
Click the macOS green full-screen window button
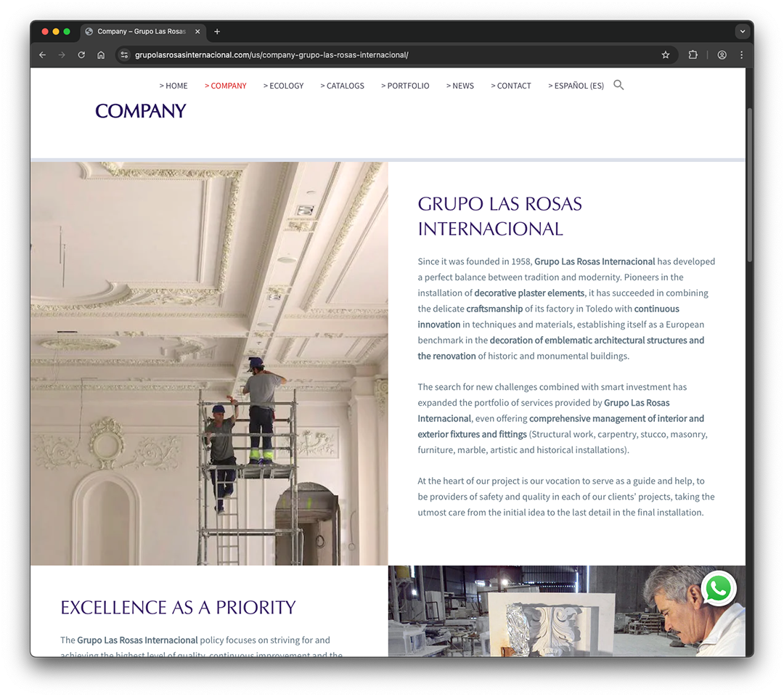pos(67,31)
